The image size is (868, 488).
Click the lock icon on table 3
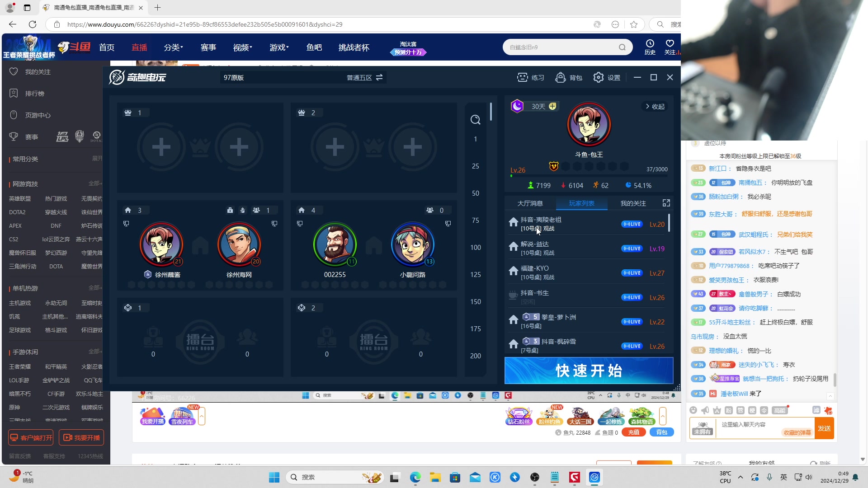point(230,210)
